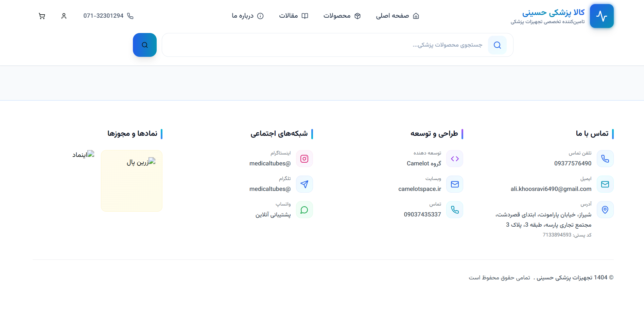644x309 pixels.
Task: Open the Instagram icon
Action: [x=304, y=159]
